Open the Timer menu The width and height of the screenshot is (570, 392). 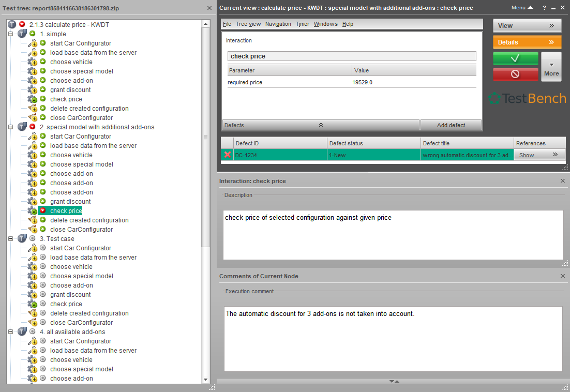(x=302, y=24)
